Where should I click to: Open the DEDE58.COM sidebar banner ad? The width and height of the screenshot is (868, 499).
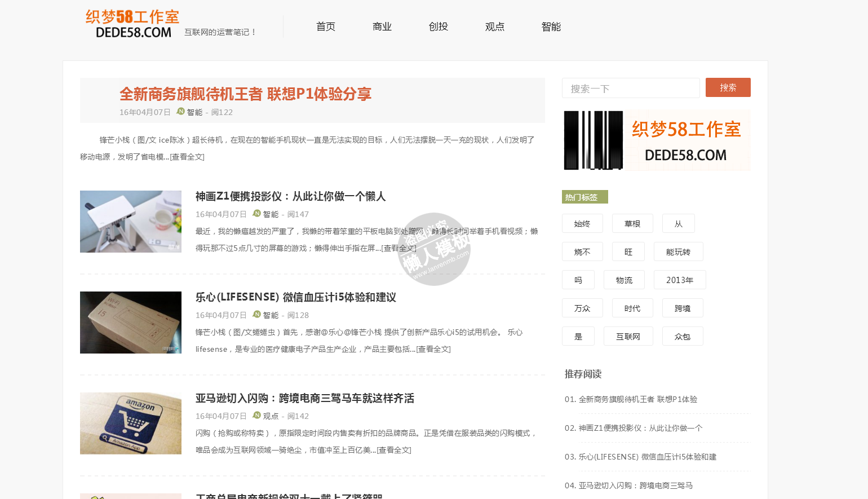(656, 140)
